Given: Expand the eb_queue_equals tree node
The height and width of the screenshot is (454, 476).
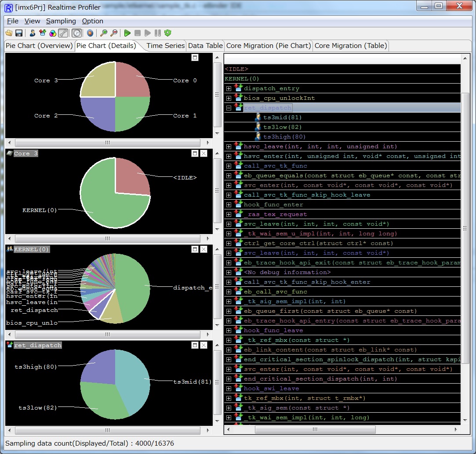Looking at the screenshot, I should point(229,176).
